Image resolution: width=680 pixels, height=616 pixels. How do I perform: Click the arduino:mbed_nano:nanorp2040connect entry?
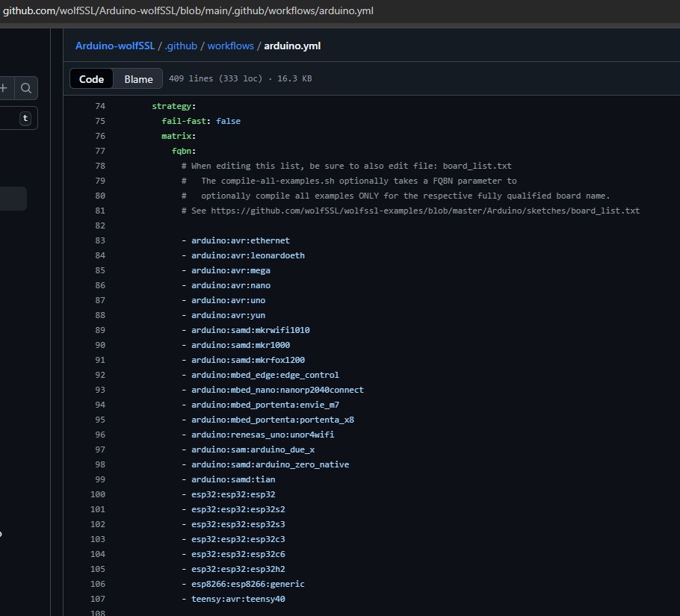coord(277,390)
